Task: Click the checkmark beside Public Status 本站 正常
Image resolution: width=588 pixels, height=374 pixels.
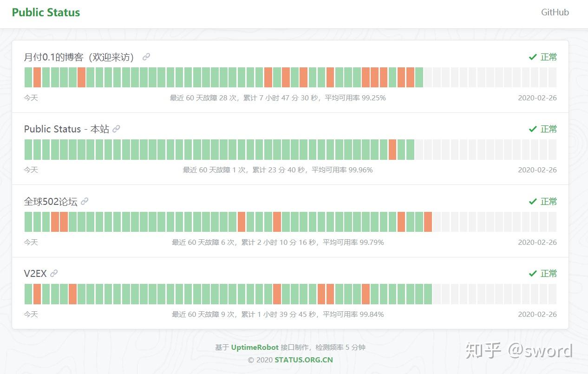Action: click(533, 129)
